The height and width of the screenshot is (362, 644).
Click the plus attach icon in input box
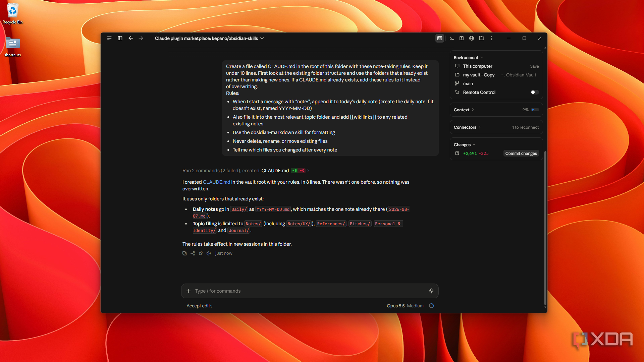point(189,291)
